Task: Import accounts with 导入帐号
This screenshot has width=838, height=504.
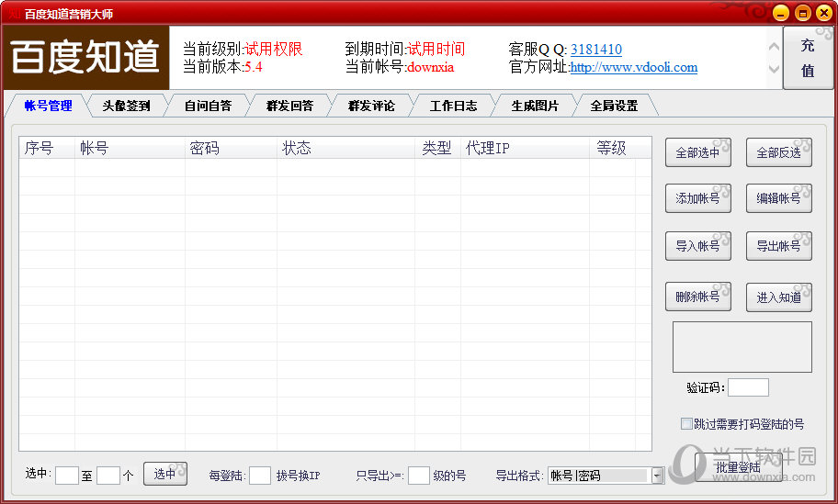Action: tap(698, 246)
